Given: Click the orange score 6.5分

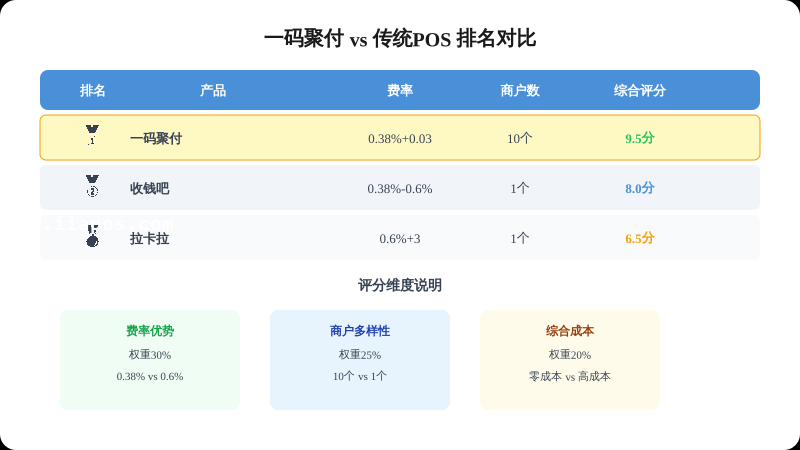Looking at the screenshot, I should tap(640, 238).
